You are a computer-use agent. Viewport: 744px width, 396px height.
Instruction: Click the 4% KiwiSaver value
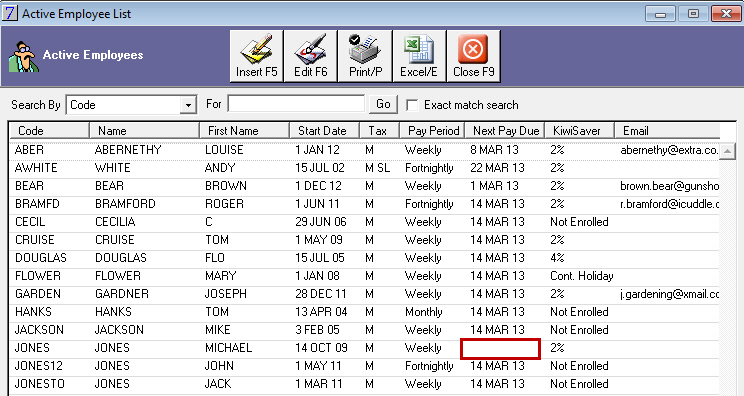(558, 258)
